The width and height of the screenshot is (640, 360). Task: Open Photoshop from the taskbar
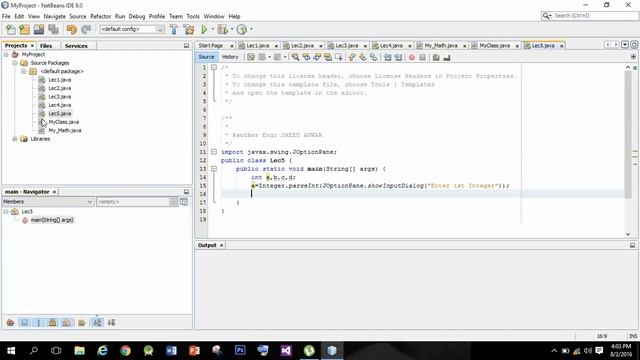[240, 351]
